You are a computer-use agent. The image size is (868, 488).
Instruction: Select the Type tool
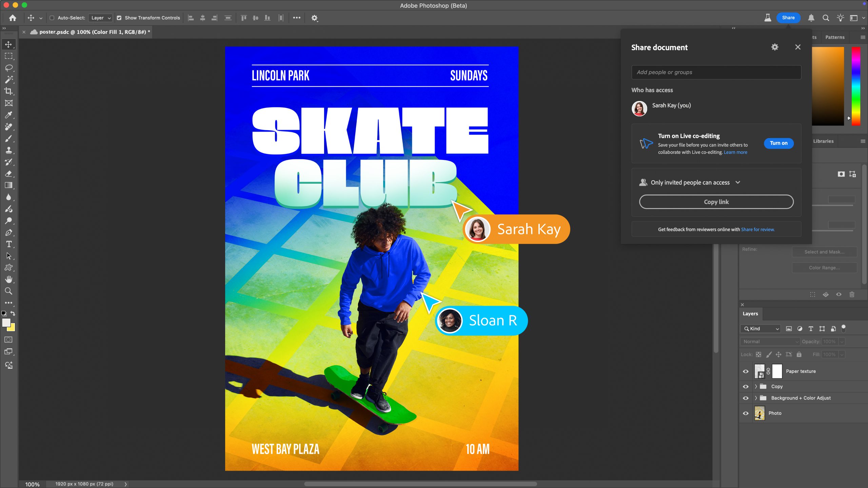click(8, 244)
